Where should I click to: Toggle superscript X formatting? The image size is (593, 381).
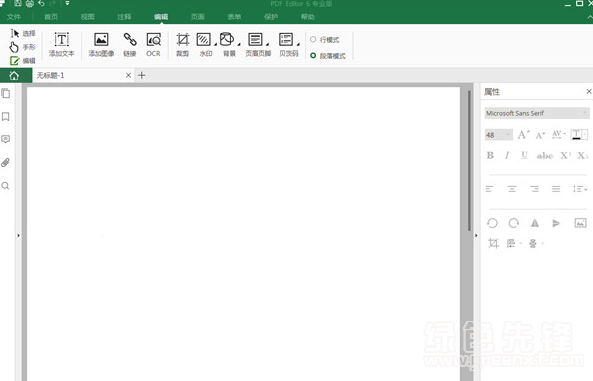point(565,155)
